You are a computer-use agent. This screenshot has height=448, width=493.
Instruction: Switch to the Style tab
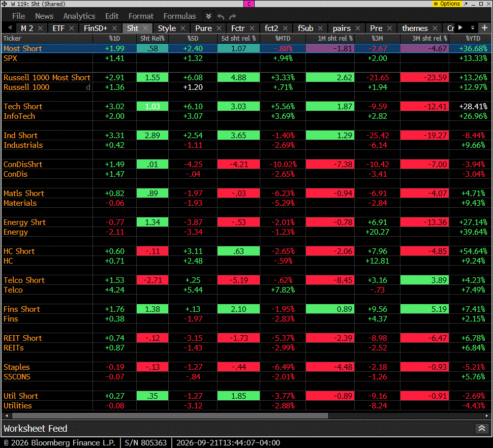click(167, 28)
